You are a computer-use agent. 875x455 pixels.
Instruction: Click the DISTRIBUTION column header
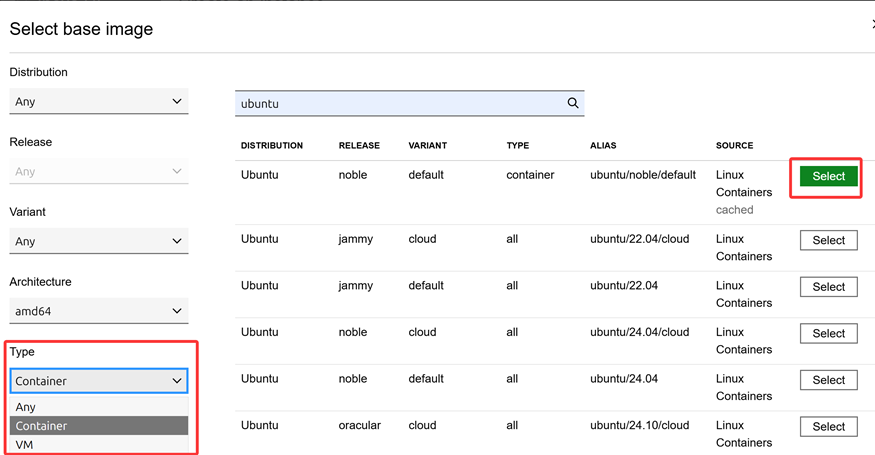272,145
